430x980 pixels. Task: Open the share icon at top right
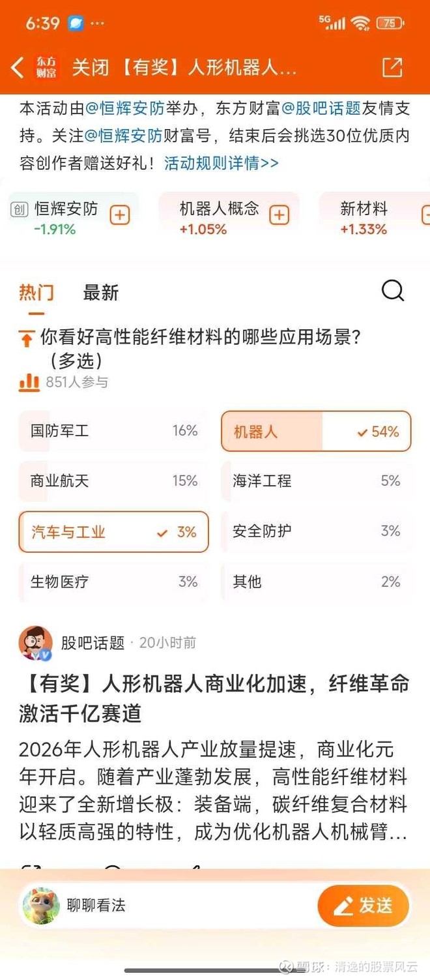pos(393,67)
